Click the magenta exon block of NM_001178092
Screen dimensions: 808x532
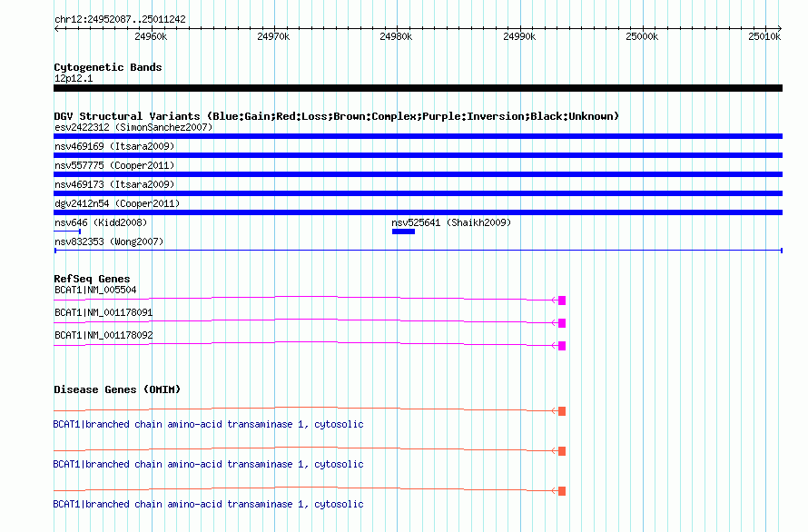pyautogui.click(x=562, y=346)
